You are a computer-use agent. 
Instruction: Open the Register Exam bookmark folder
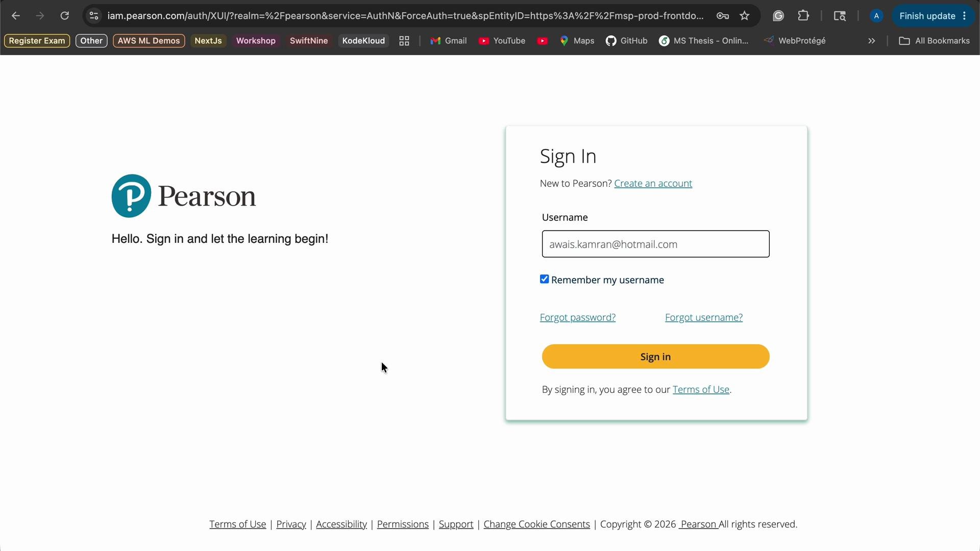(x=37, y=41)
